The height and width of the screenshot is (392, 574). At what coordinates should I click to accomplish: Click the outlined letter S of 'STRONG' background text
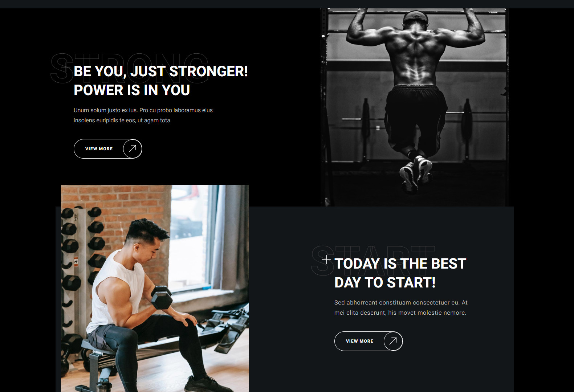pos(60,69)
